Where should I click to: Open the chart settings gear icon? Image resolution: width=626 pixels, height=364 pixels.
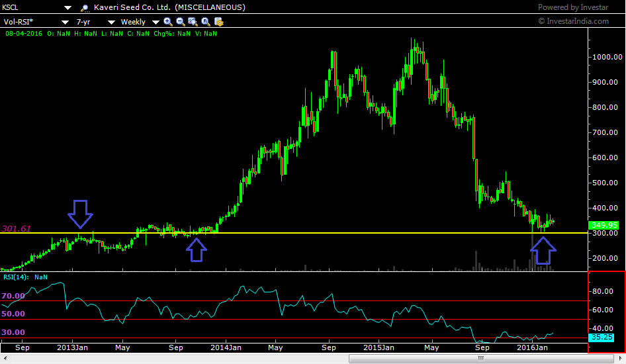(218, 22)
